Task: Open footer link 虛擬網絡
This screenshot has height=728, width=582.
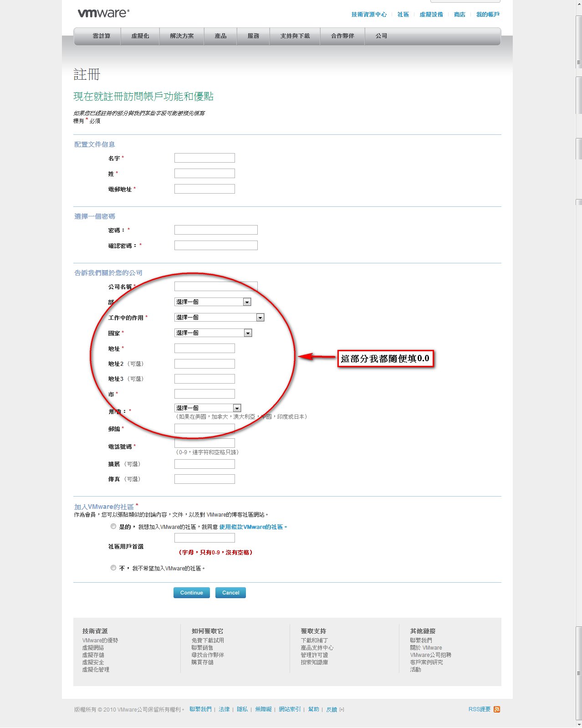Action: (x=93, y=648)
